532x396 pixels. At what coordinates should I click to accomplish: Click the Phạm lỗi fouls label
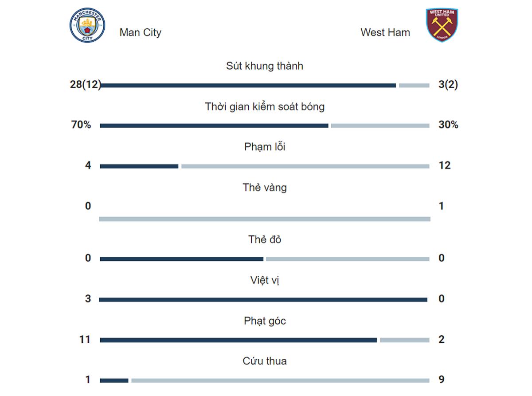coord(265,147)
